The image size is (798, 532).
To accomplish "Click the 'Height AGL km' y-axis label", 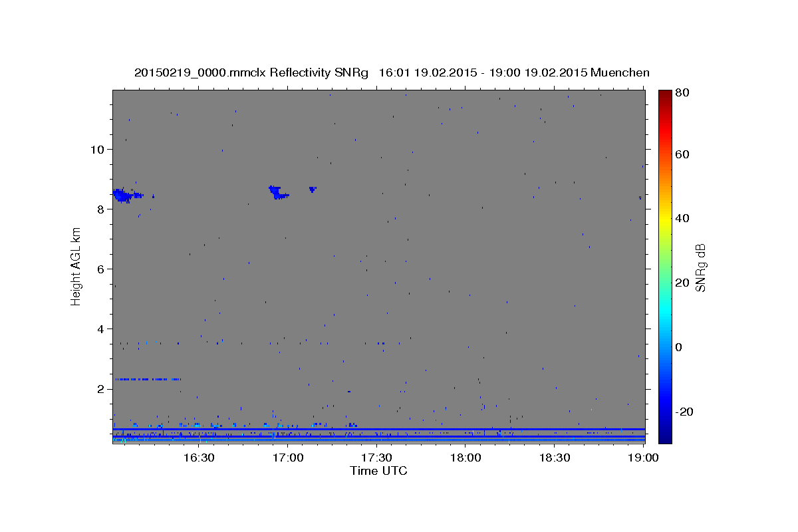I will click(76, 267).
